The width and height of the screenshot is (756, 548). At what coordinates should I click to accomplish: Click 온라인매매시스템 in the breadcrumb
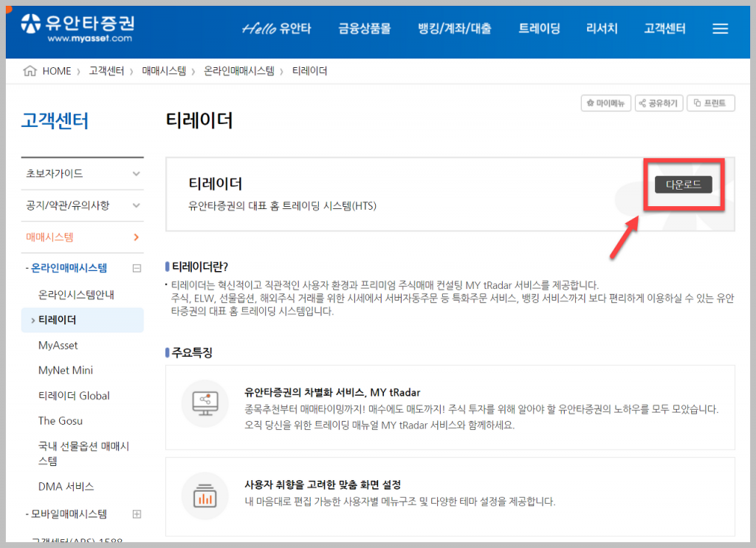[x=238, y=71]
